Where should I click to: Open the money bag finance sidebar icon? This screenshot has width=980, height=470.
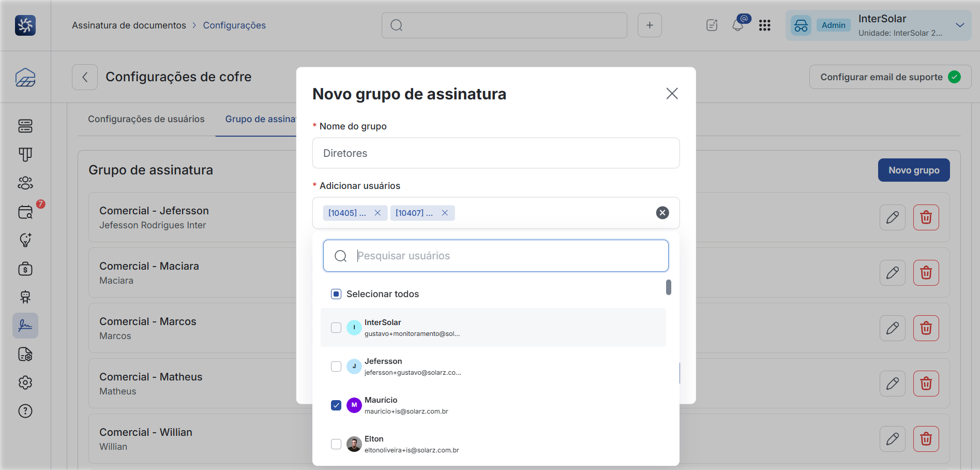point(25,269)
